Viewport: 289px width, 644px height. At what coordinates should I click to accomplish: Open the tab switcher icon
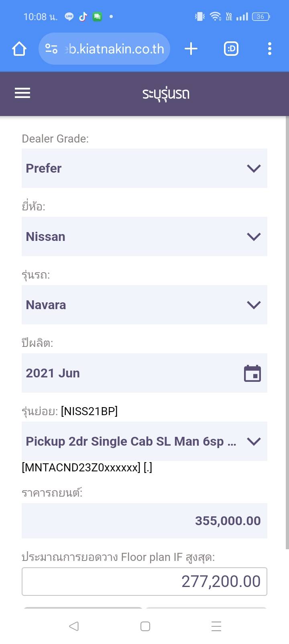[231, 49]
